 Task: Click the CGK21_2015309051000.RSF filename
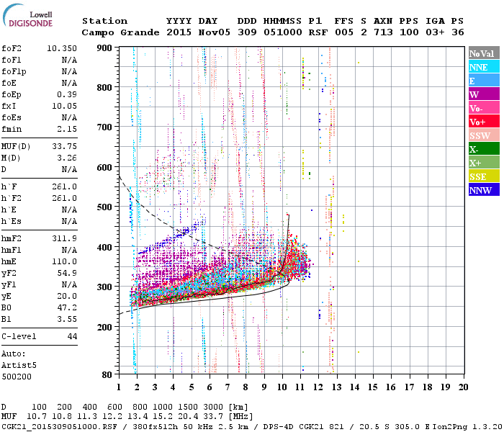59,426
